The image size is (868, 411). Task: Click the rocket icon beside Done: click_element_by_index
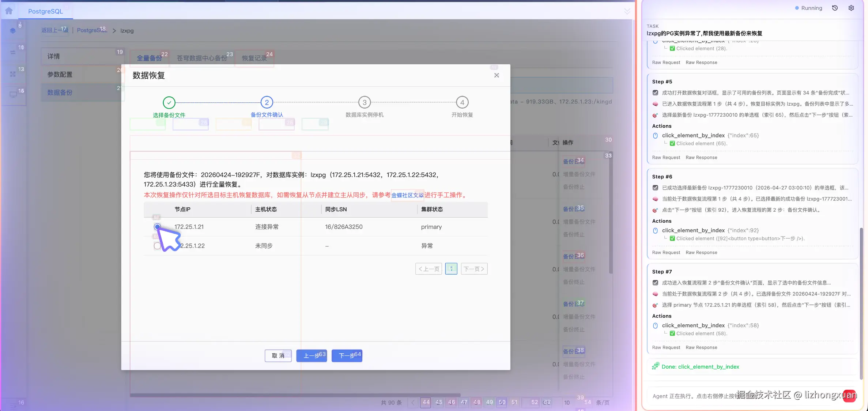tap(656, 366)
